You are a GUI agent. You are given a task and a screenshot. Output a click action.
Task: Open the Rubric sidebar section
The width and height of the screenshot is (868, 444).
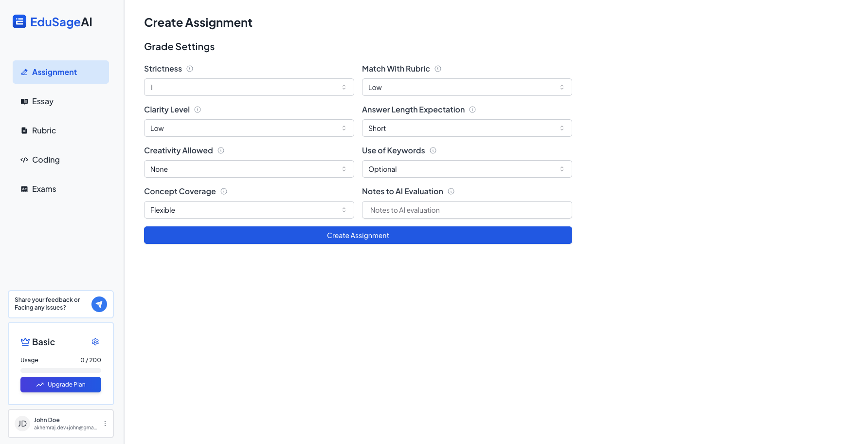pyautogui.click(x=44, y=130)
